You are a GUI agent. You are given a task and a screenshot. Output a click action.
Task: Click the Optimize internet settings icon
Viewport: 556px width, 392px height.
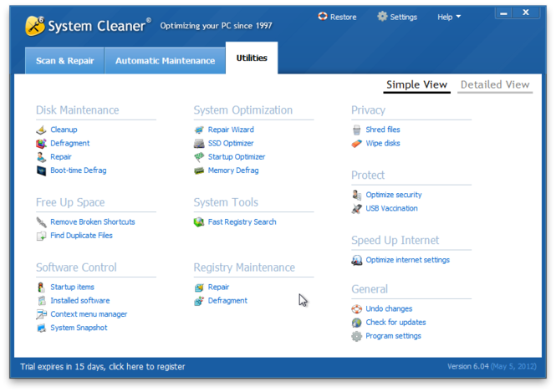click(357, 260)
